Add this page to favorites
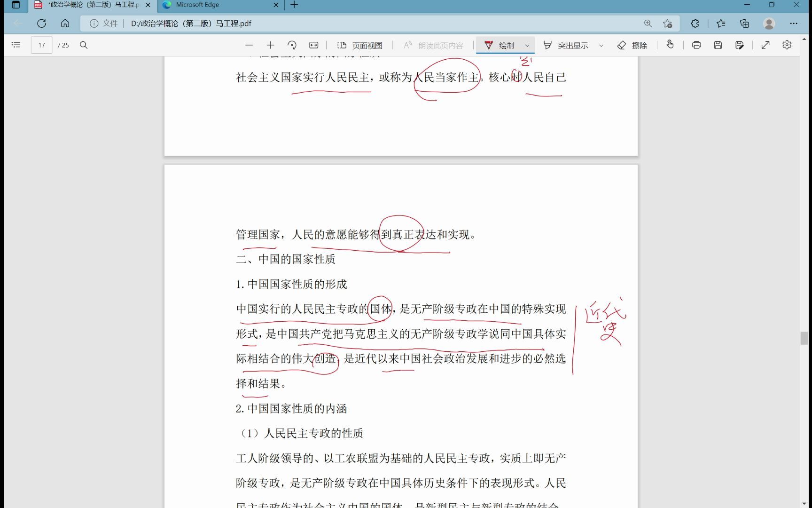Viewport: 812px width, 508px height. [667, 24]
